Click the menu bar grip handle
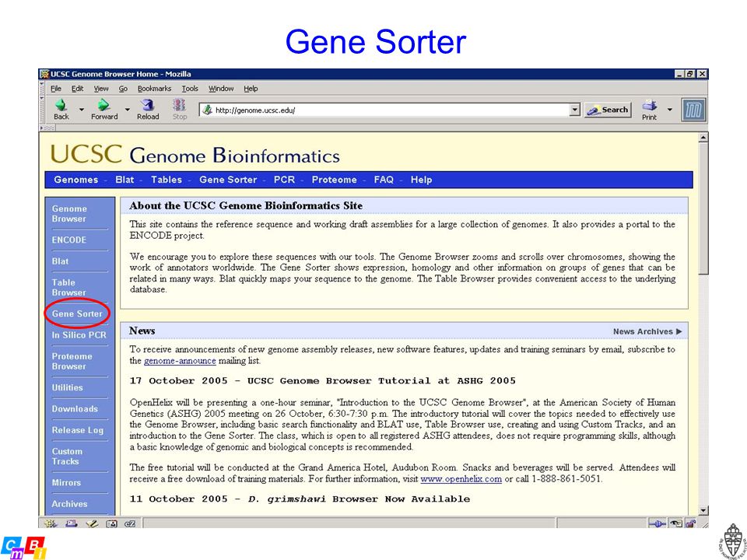 [42, 89]
